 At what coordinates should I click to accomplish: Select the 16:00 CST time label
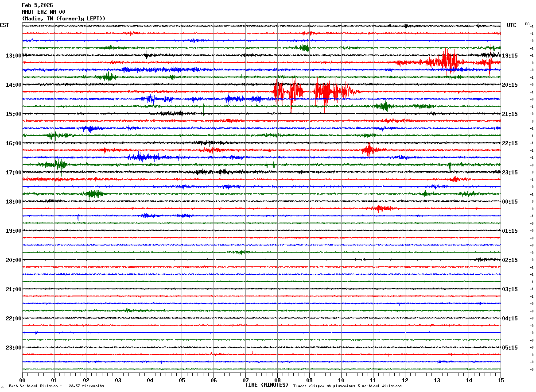[x=13, y=143]
